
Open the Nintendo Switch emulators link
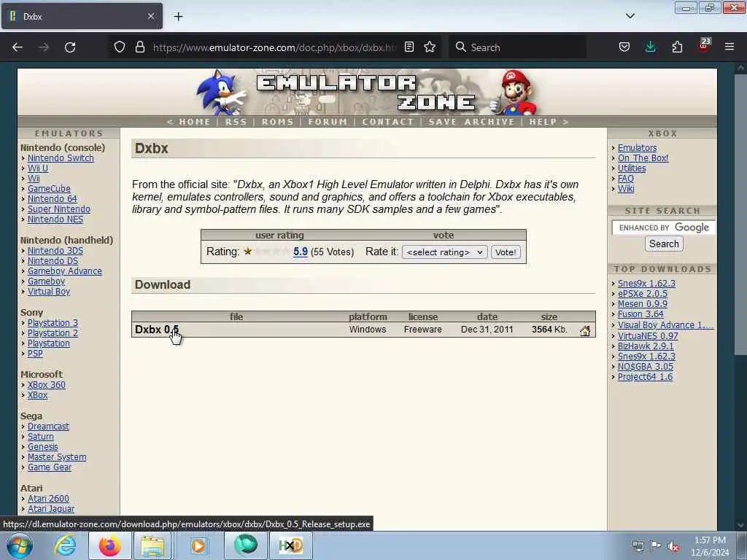(61, 158)
